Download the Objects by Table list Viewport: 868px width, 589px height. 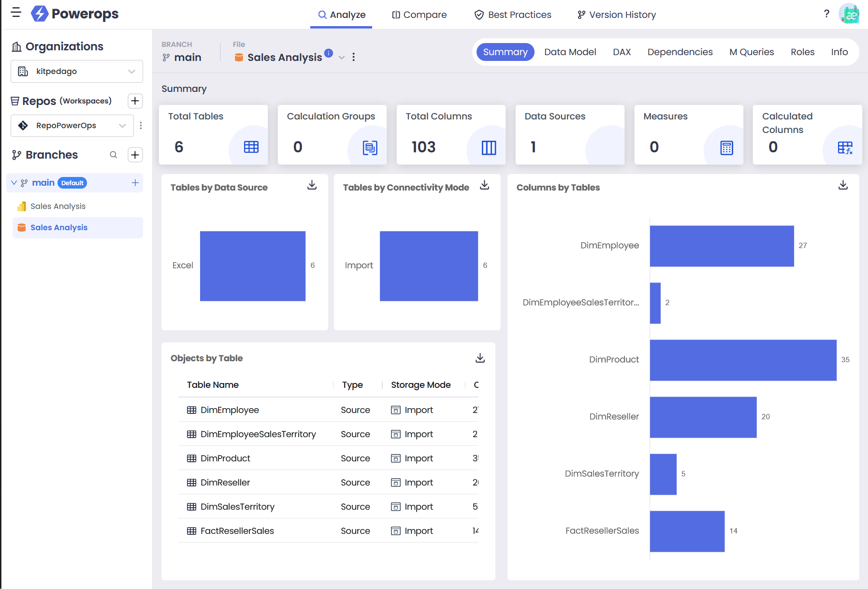[480, 358]
